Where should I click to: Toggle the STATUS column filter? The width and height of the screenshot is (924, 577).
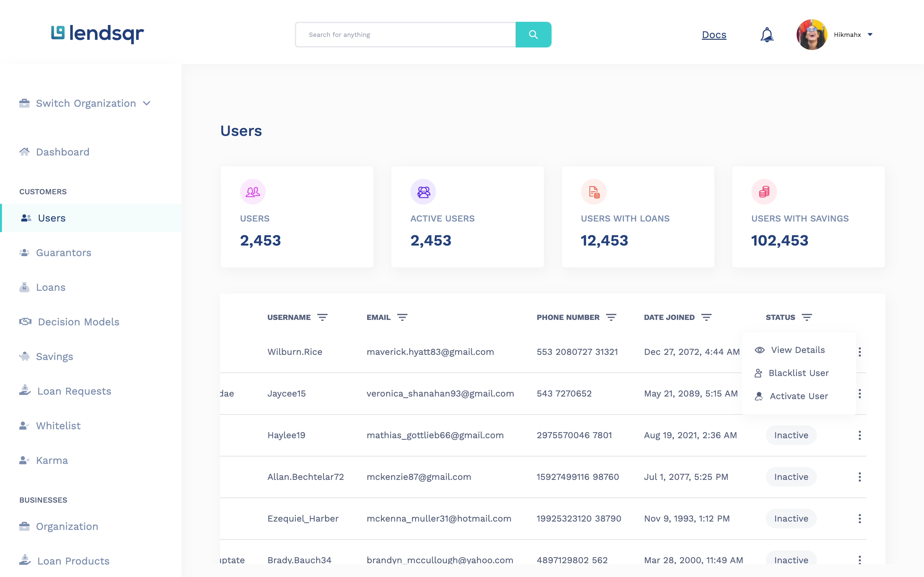tap(807, 317)
